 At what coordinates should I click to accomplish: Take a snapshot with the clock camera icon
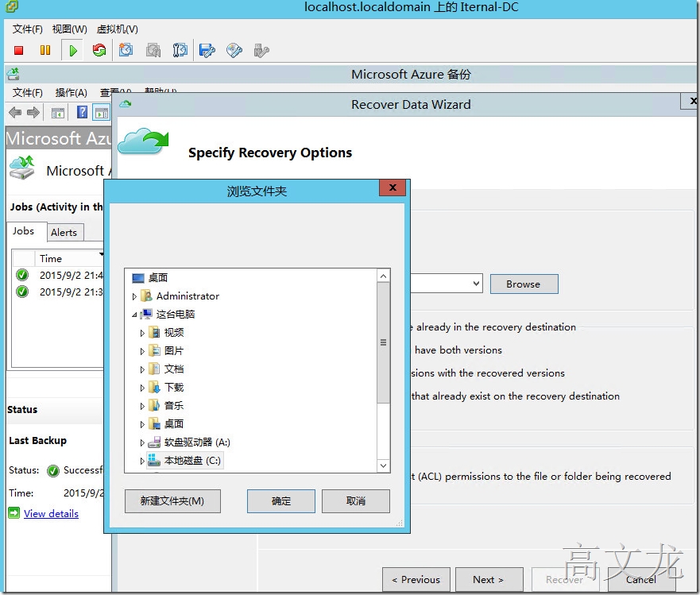126,50
